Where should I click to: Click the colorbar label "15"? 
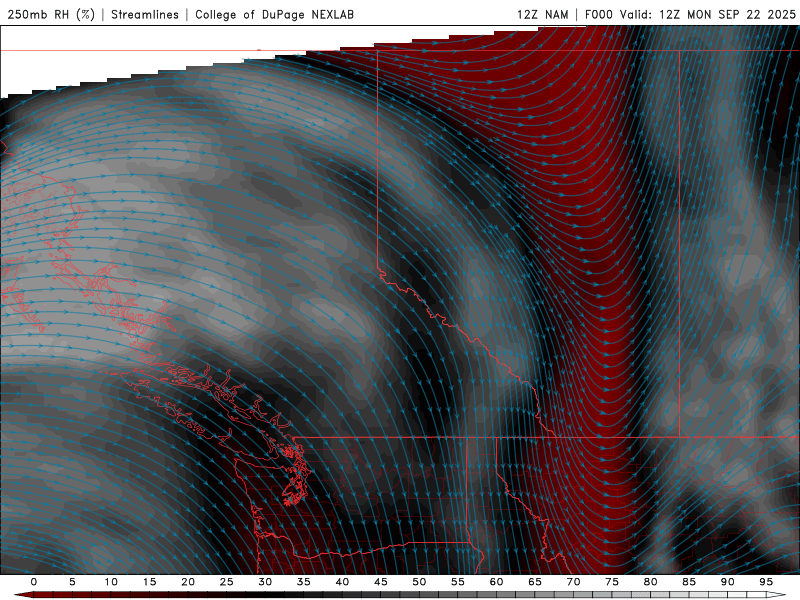click(149, 582)
